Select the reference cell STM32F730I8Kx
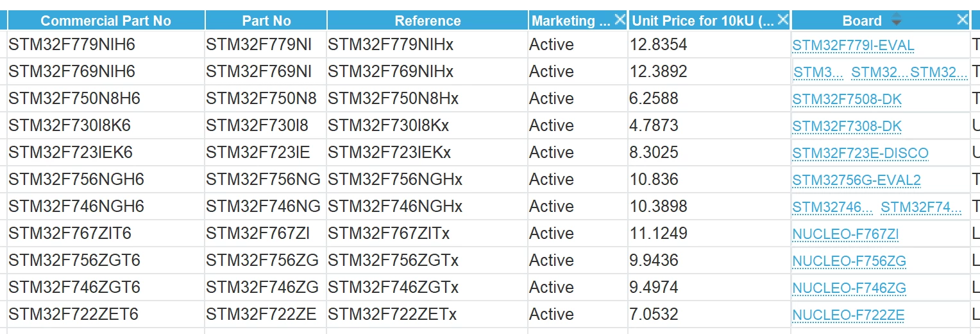The image size is (980, 334). [389, 126]
